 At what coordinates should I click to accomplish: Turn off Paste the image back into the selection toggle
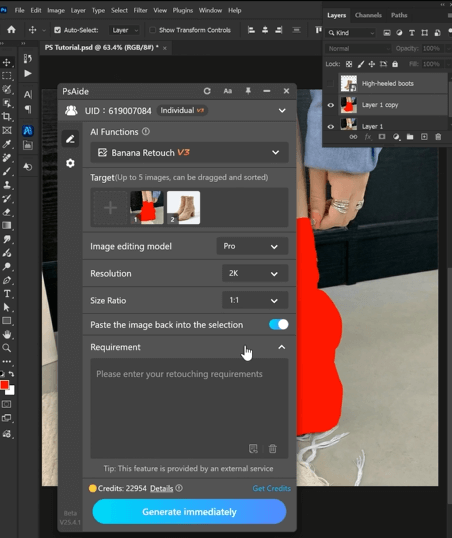(x=279, y=325)
